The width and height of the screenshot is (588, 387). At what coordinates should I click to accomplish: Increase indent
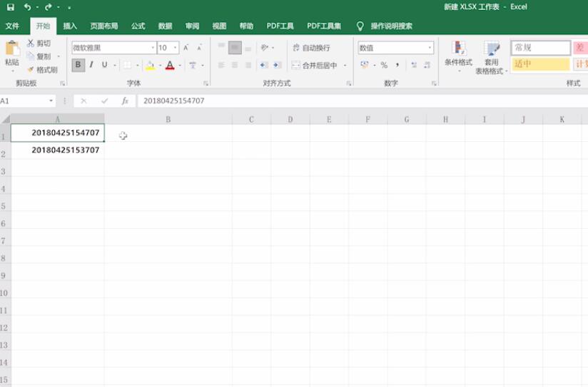277,65
